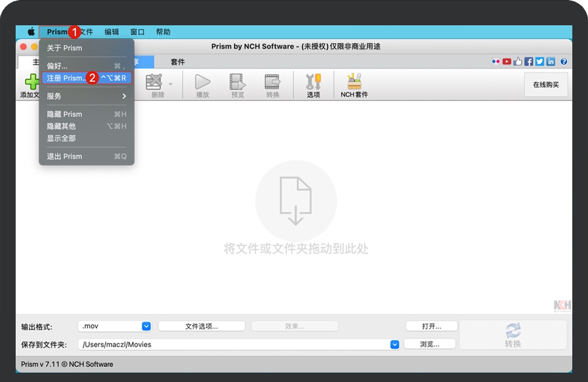Click the 转换 convert icon in toolbar
This screenshot has height=382, width=588.
point(273,83)
